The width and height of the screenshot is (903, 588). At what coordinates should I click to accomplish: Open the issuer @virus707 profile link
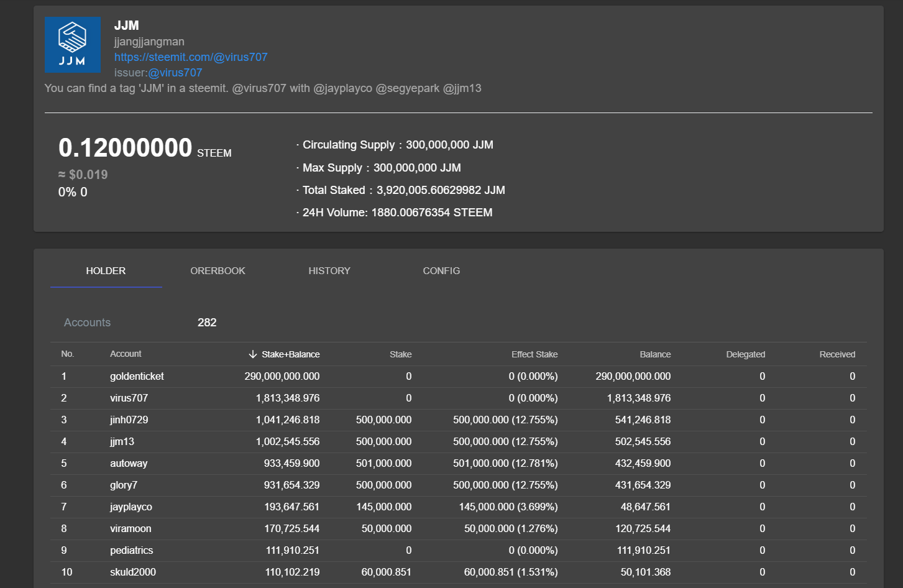click(x=175, y=73)
